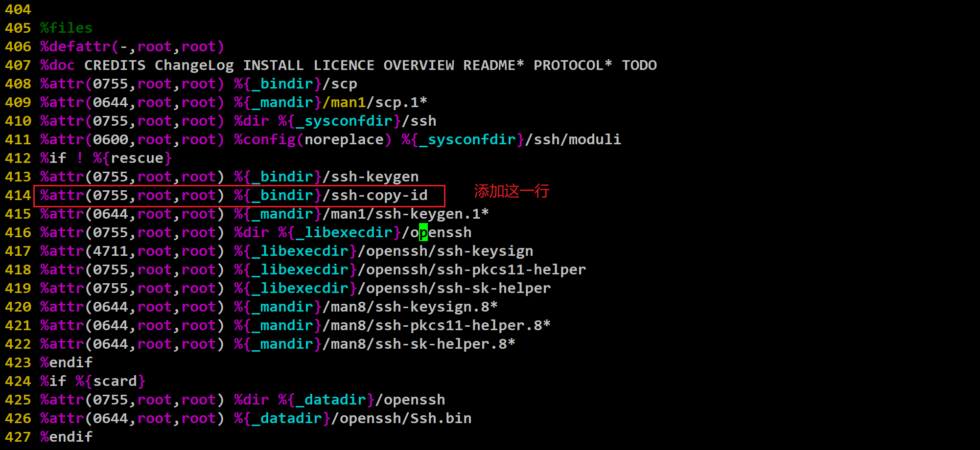Click %{_bindir}/scp on line 408

(296, 84)
